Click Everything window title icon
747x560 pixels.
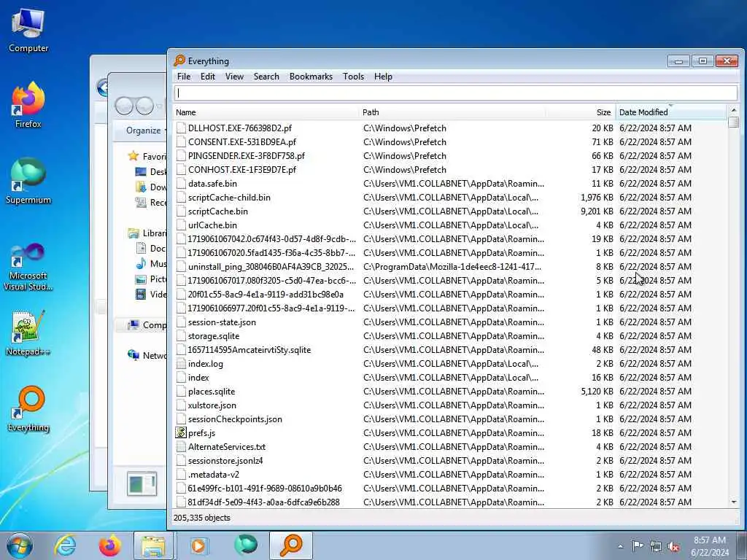coord(179,61)
